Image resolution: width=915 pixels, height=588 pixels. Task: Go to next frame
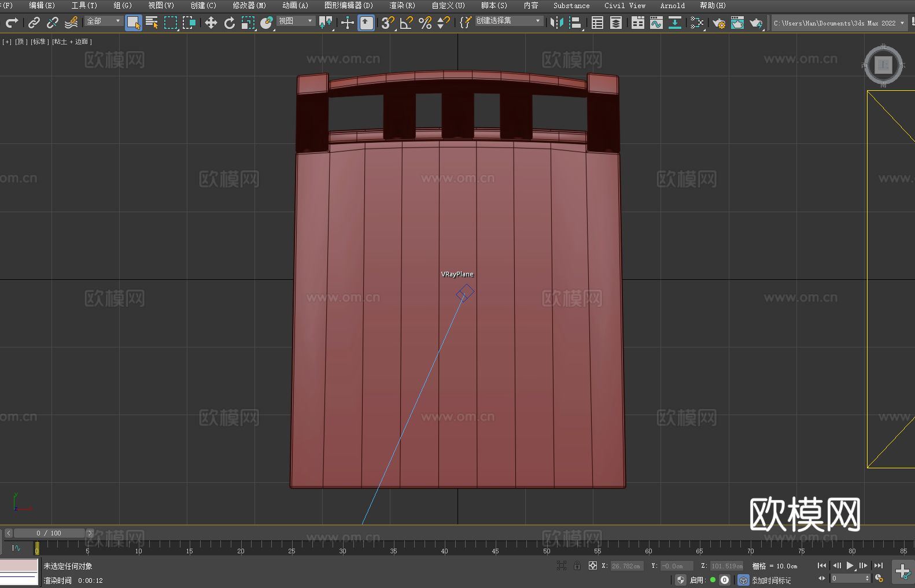pyautogui.click(x=864, y=565)
